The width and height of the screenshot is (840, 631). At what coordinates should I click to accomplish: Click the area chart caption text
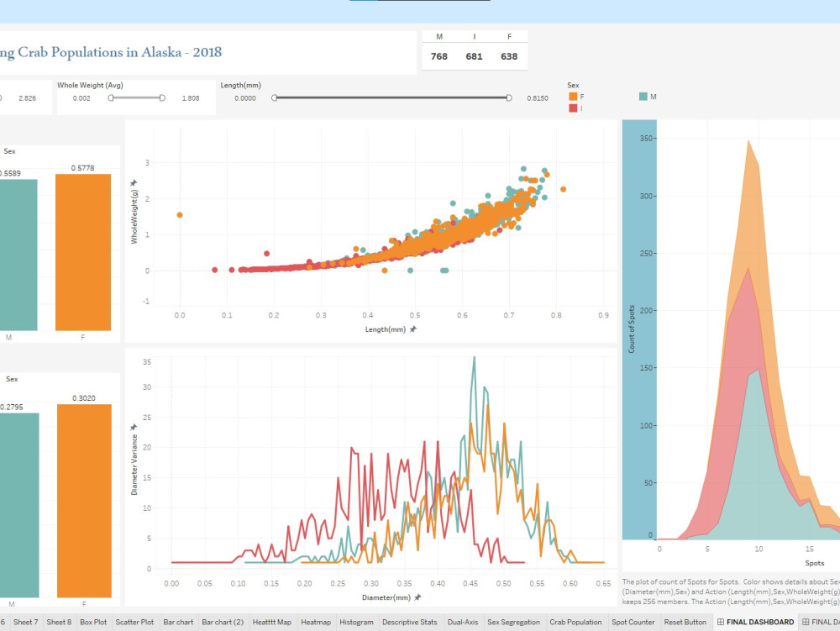(x=731, y=592)
